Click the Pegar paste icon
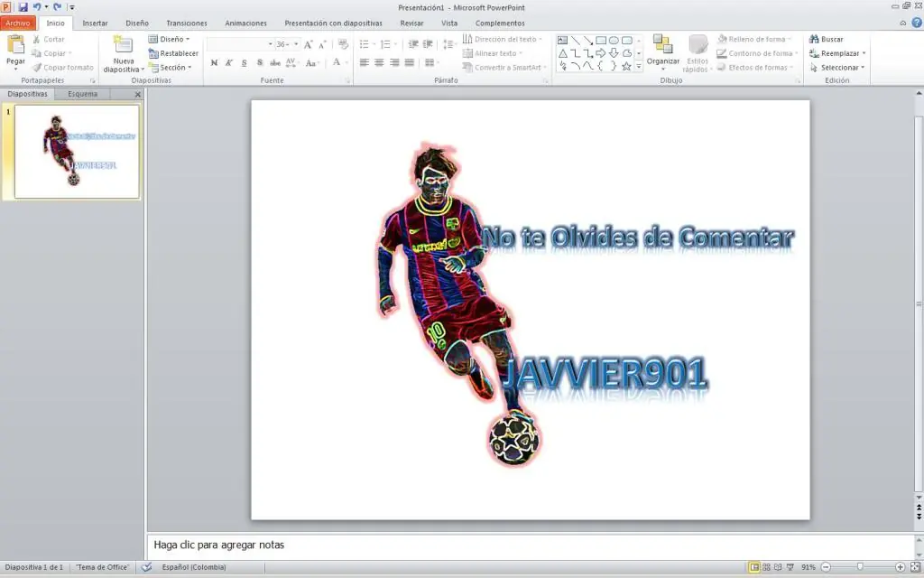The width and height of the screenshot is (924, 578). (15, 45)
